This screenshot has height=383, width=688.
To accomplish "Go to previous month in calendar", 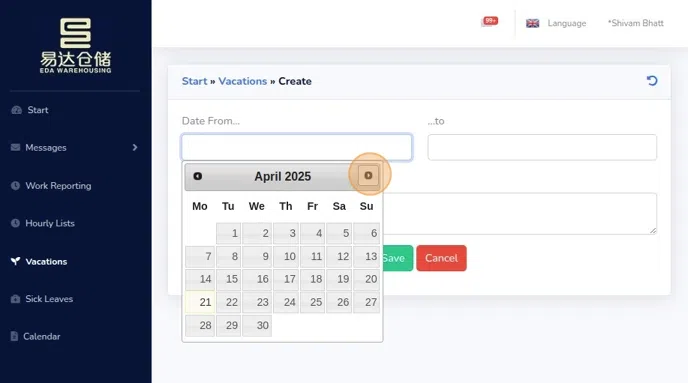I will point(197,176).
